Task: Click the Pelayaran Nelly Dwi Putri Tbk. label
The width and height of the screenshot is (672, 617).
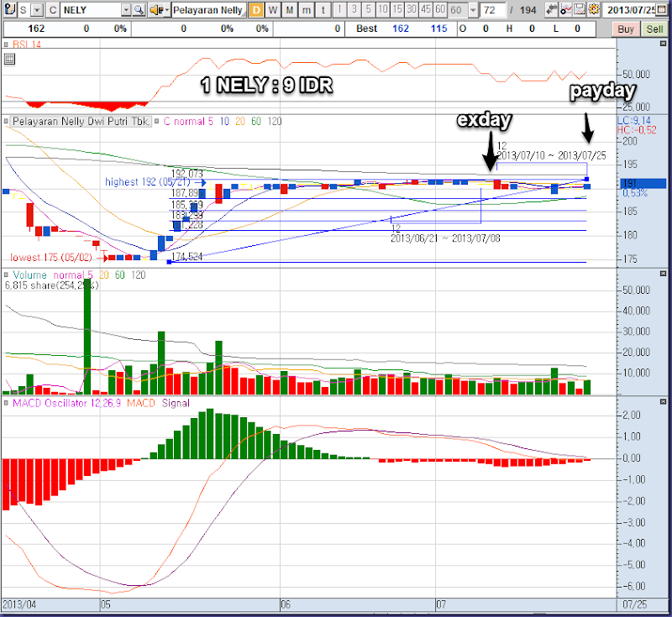Action: [81, 121]
